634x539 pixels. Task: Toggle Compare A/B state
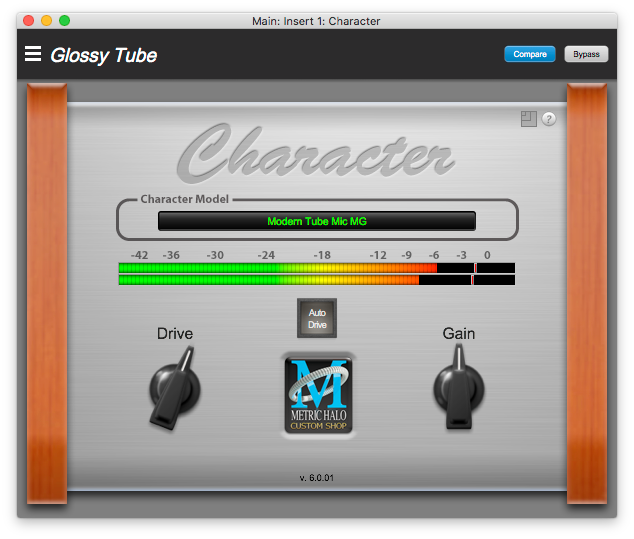click(530, 54)
